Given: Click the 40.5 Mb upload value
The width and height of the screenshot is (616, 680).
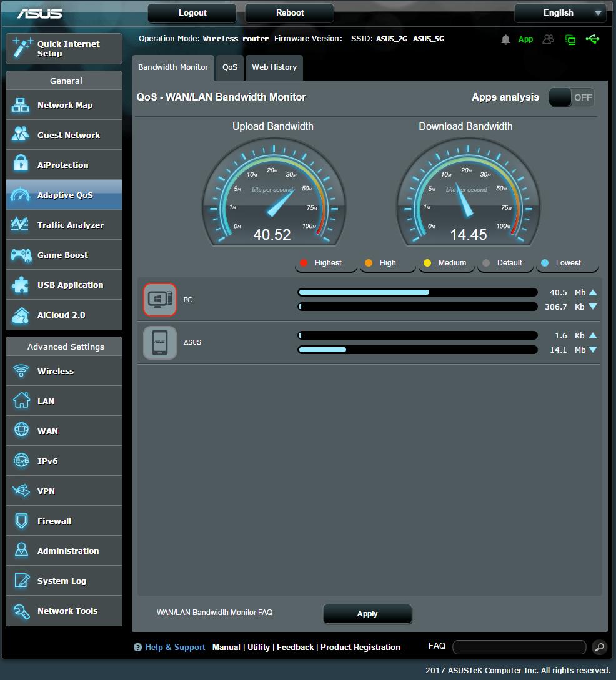Looking at the screenshot, I should pos(567,293).
